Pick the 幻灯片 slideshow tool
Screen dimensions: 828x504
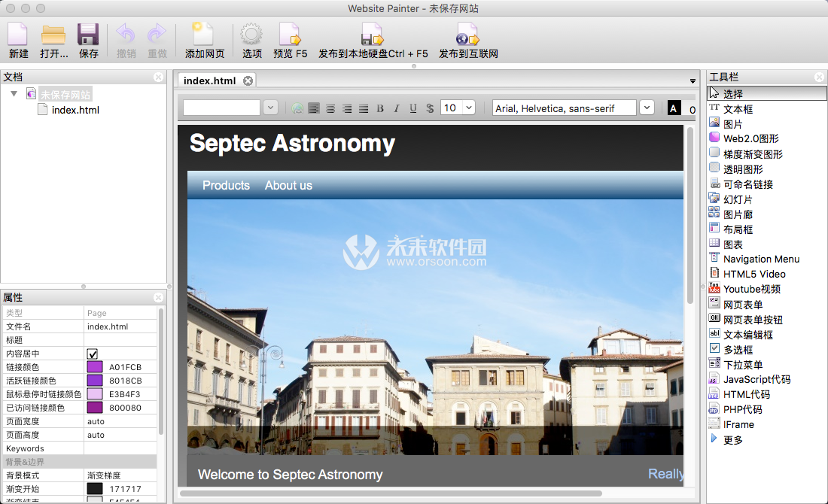[x=737, y=199]
